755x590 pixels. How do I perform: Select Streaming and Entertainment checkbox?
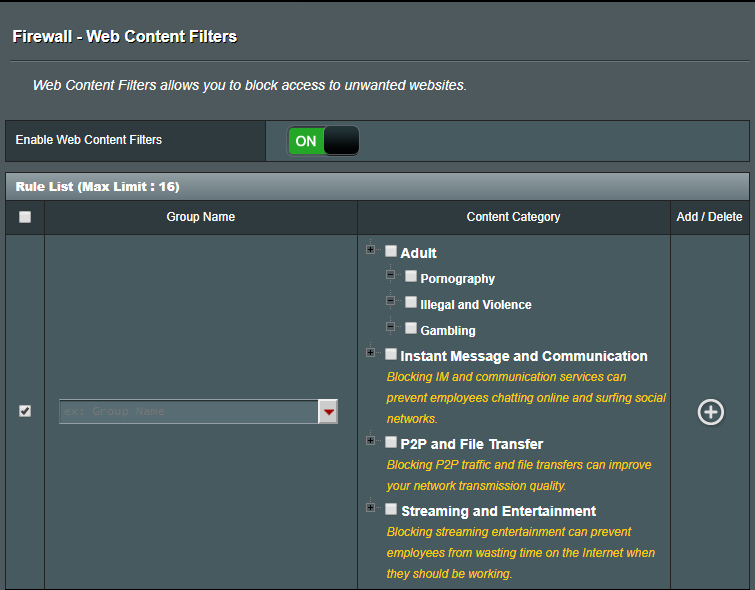click(x=391, y=509)
